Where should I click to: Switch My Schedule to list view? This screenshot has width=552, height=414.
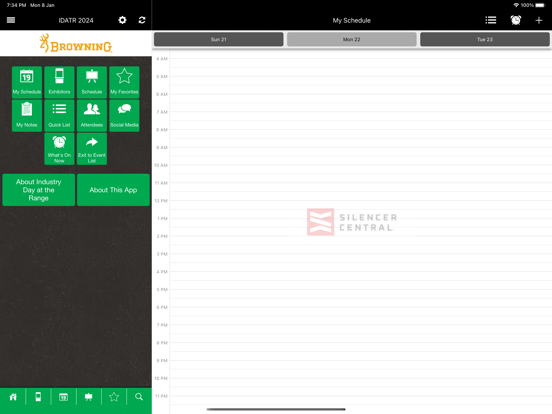pyautogui.click(x=491, y=20)
